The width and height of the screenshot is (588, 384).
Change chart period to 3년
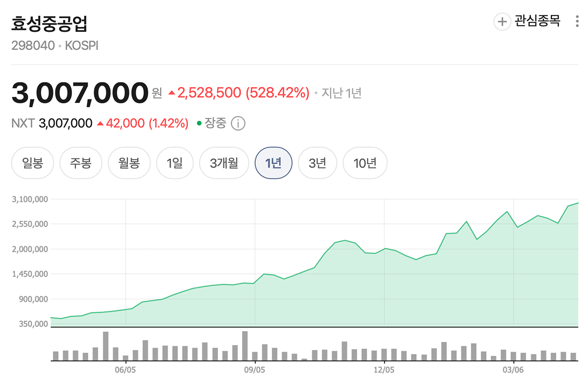[318, 163]
